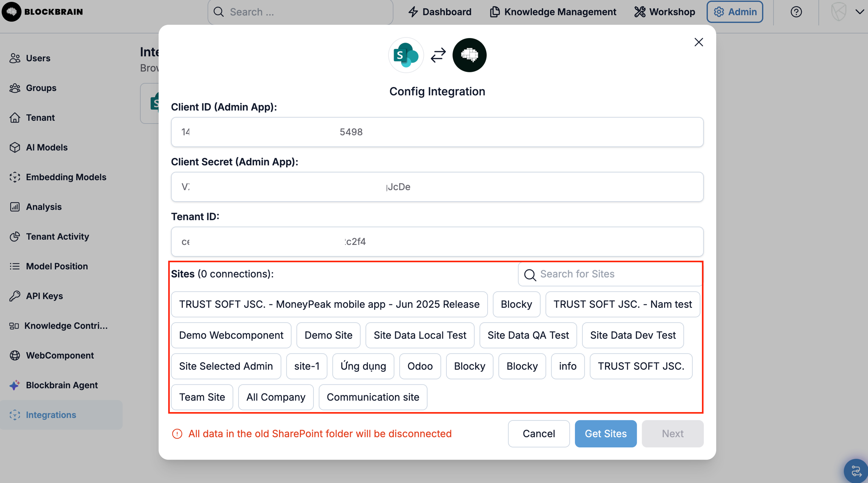Viewport: 868px width, 483px height.
Task: Open WebComponent page
Action: 60,355
